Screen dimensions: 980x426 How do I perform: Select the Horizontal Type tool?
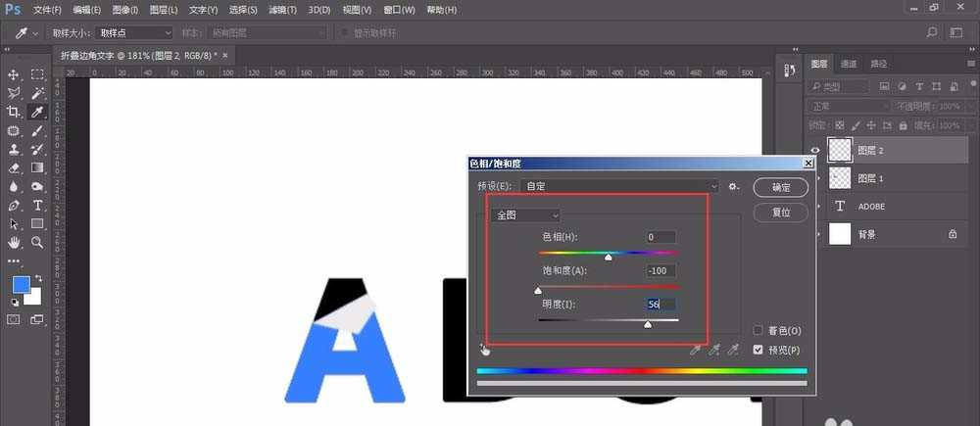(x=37, y=206)
